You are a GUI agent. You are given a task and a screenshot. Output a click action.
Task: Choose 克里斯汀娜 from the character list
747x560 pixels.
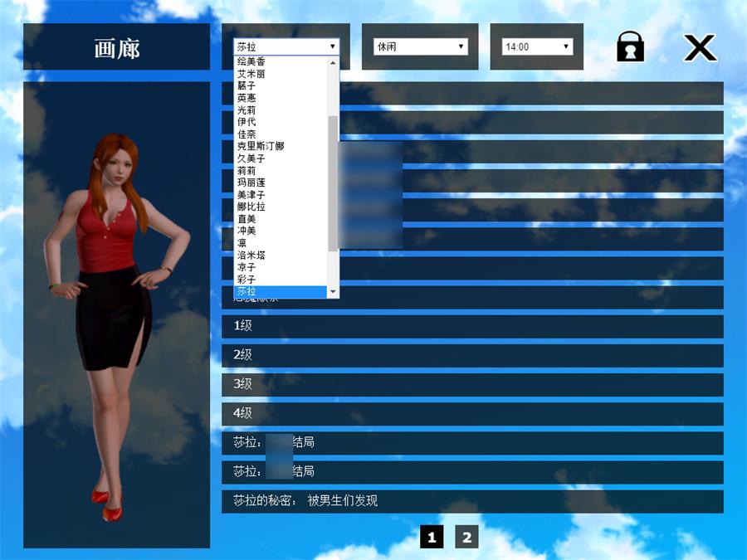[261, 146]
